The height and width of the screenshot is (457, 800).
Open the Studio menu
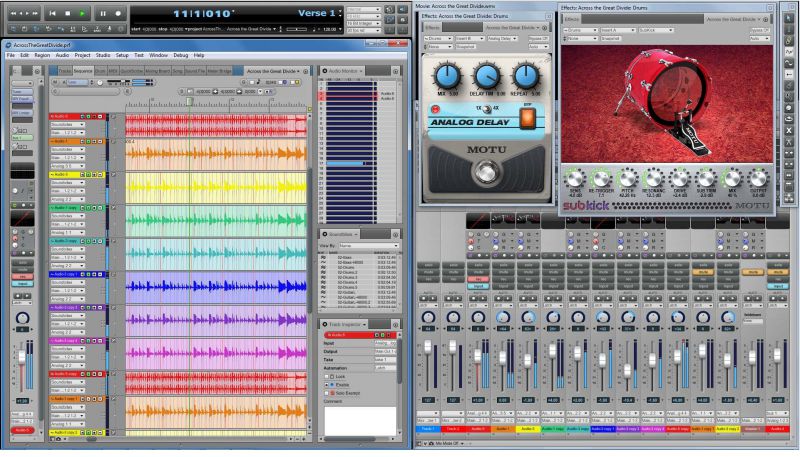point(103,55)
